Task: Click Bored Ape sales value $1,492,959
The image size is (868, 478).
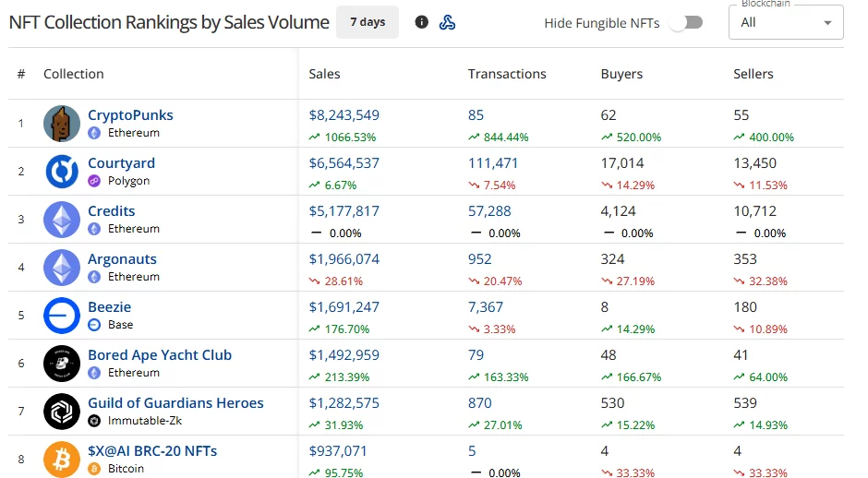Action: (344, 355)
